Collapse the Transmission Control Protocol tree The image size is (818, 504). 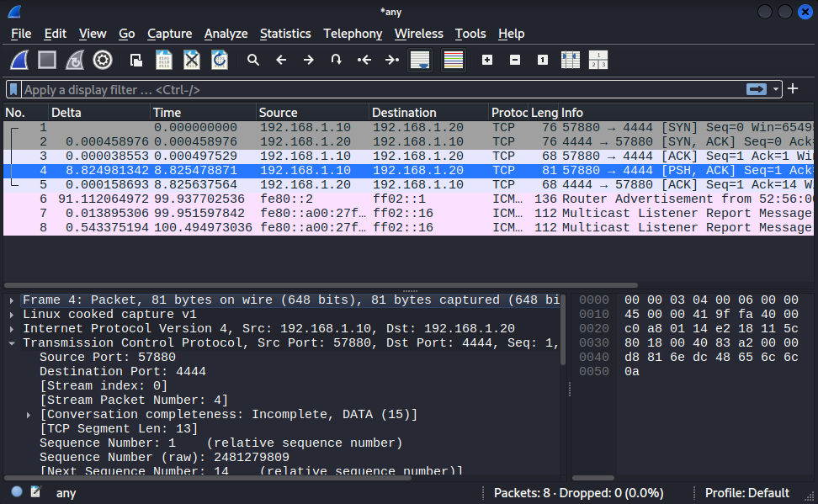(x=11, y=342)
